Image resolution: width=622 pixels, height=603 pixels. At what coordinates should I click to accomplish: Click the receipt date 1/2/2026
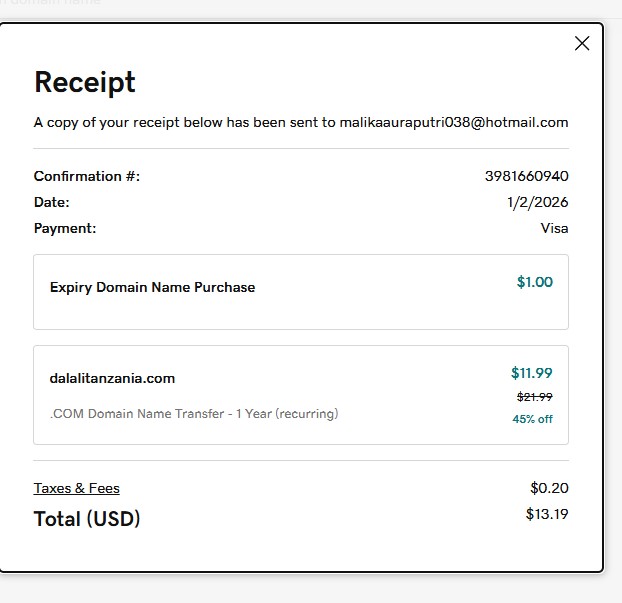coord(537,202)
